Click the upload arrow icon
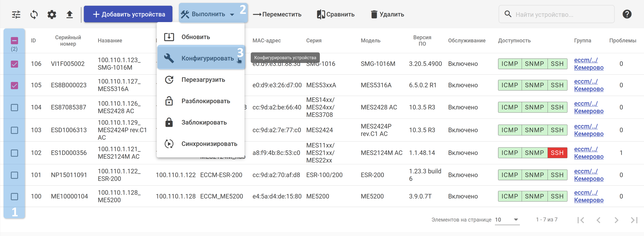 (69, 15)
